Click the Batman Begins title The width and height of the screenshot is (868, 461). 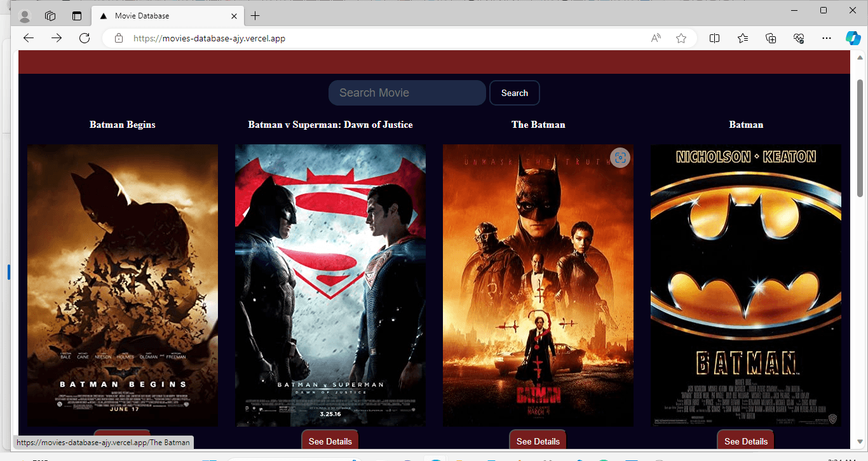click(x=123, y=125)
